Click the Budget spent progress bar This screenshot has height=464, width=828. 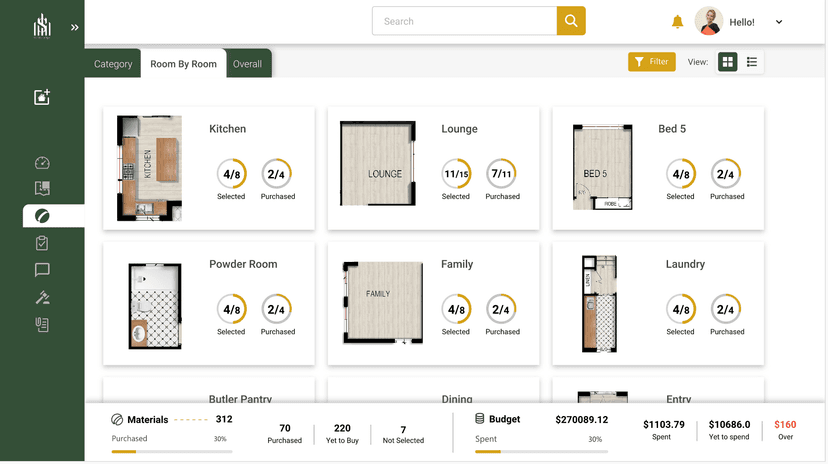tap(538, 451)
